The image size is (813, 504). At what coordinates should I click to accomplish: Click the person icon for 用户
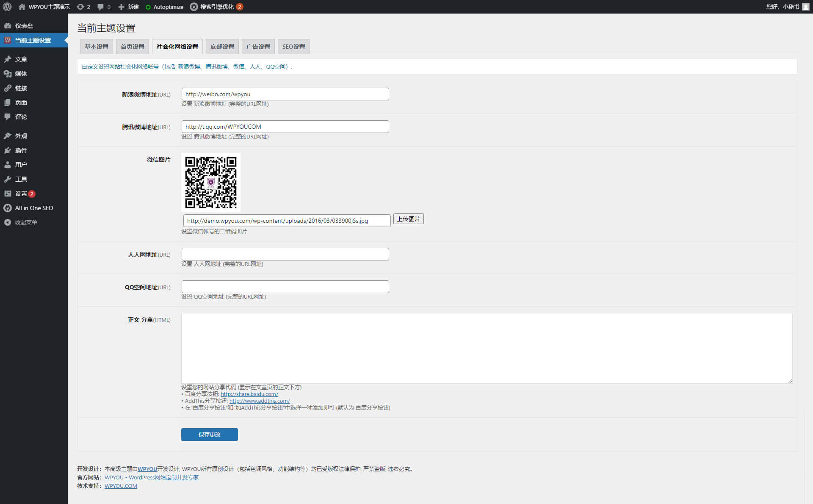tap(8, 165)
